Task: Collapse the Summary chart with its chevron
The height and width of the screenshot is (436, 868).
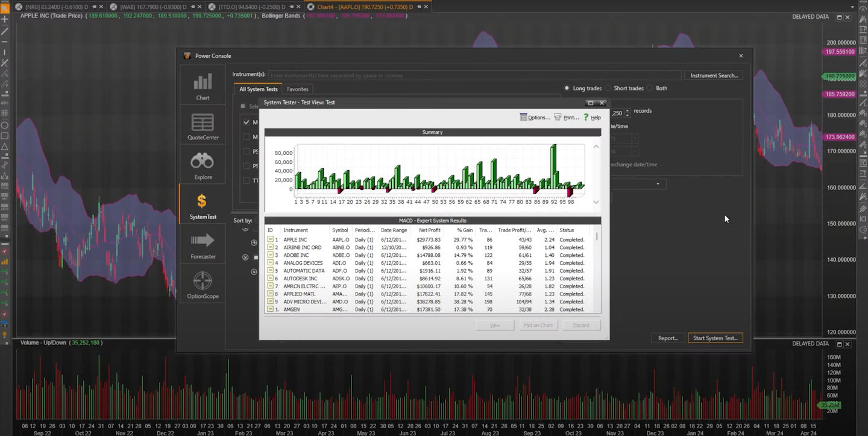Action: (596, 145)
